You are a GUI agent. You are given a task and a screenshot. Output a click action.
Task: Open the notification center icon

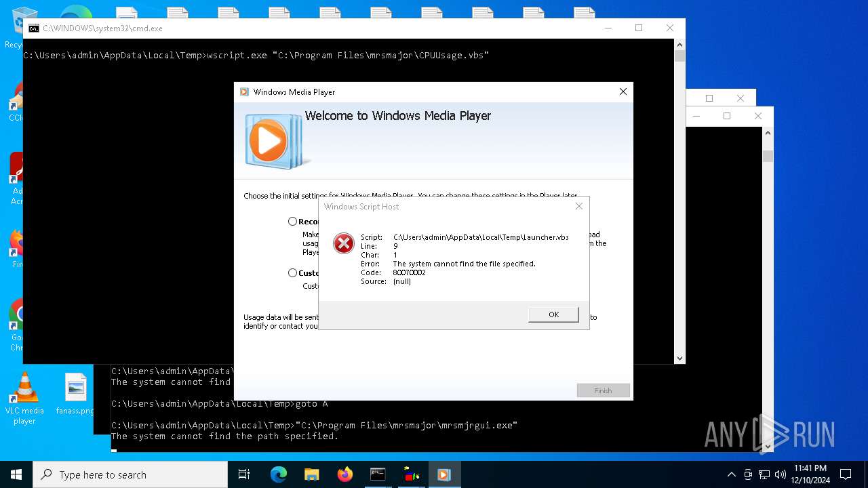click(x=846, y=474)
